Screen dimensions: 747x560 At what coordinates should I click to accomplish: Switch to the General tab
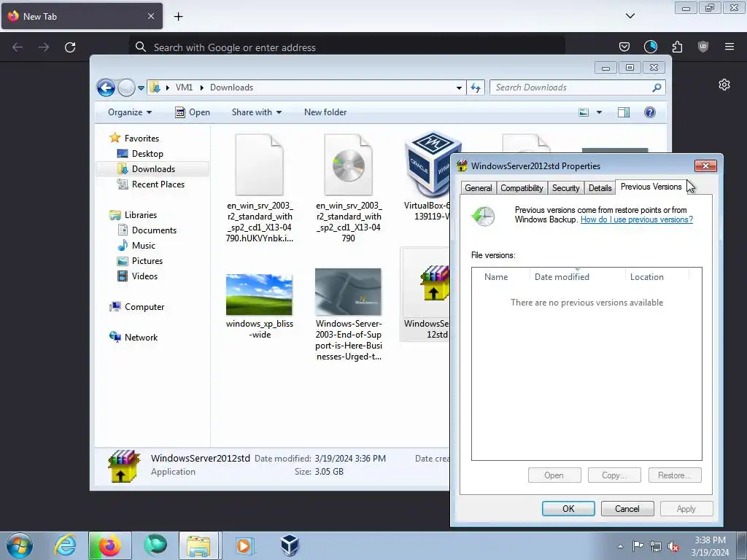point(479,188)
